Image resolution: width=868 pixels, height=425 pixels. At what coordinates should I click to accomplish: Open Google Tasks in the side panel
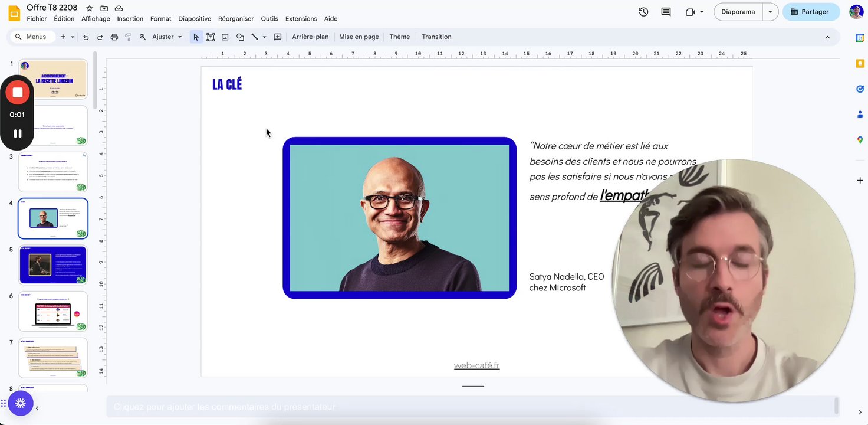(x=860, y=89)
